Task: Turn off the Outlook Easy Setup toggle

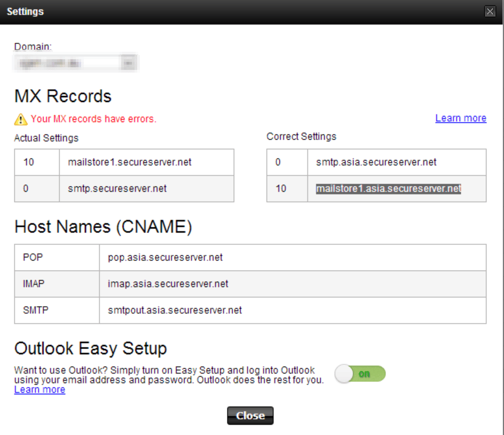Action: coord(360,374)
